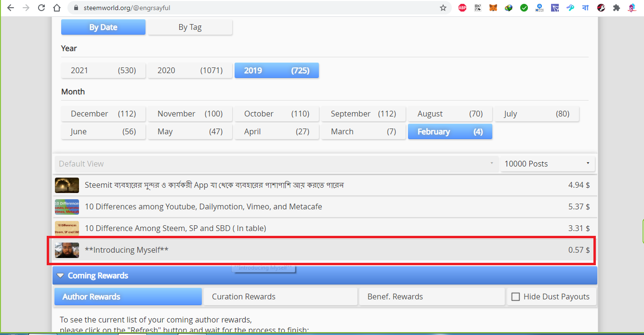This screenshot has width=644, height=335.
Task: Open the green checkmark extension
Action: tap(524, 8)
